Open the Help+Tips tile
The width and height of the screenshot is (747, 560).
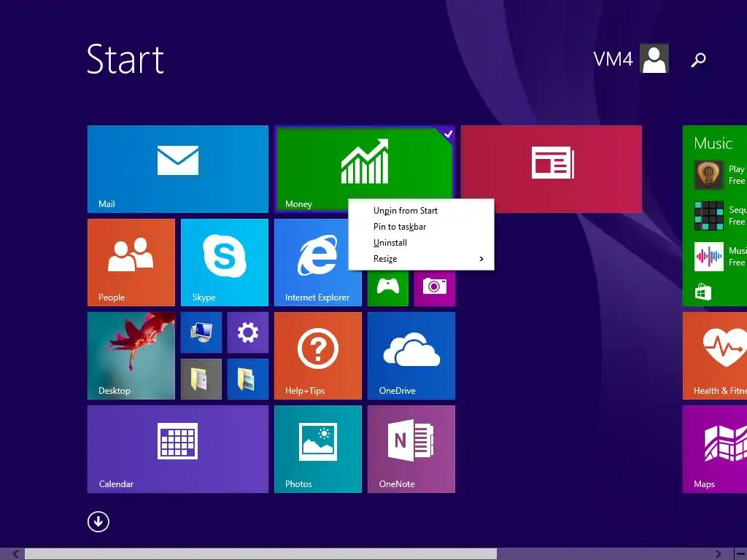coord(318,356)
